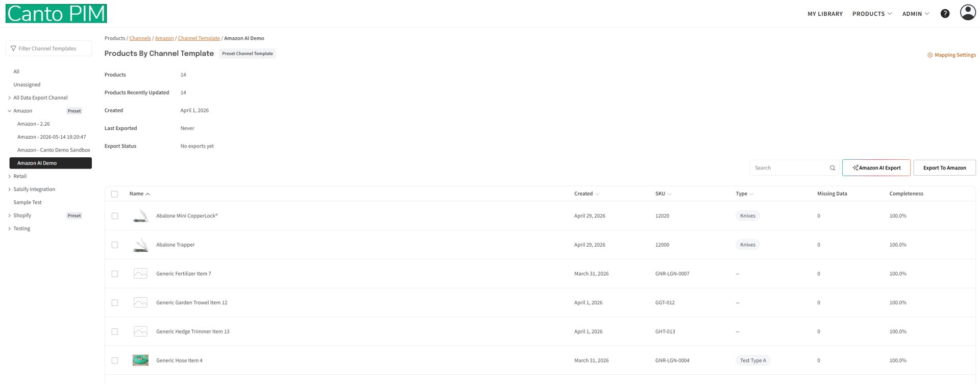Check the Generic Hose Item 4 checkbox
The image size is (980, 384).
(115, 361)
